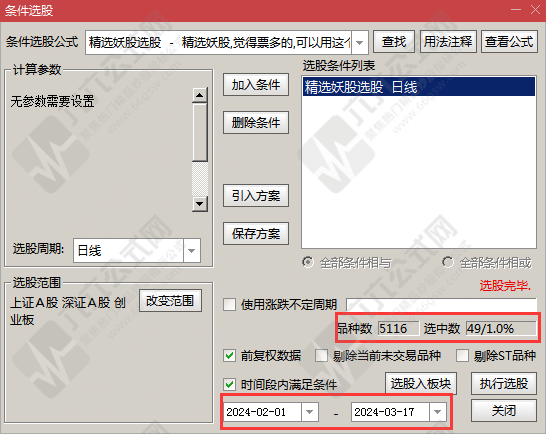Screen dimensions: 546x434
Task: Click 执行选股 to run the selection
Action: point(504,383)
